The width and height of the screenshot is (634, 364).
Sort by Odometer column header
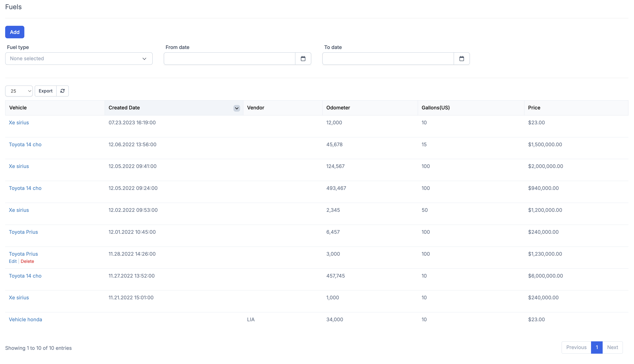pos(338,108)
